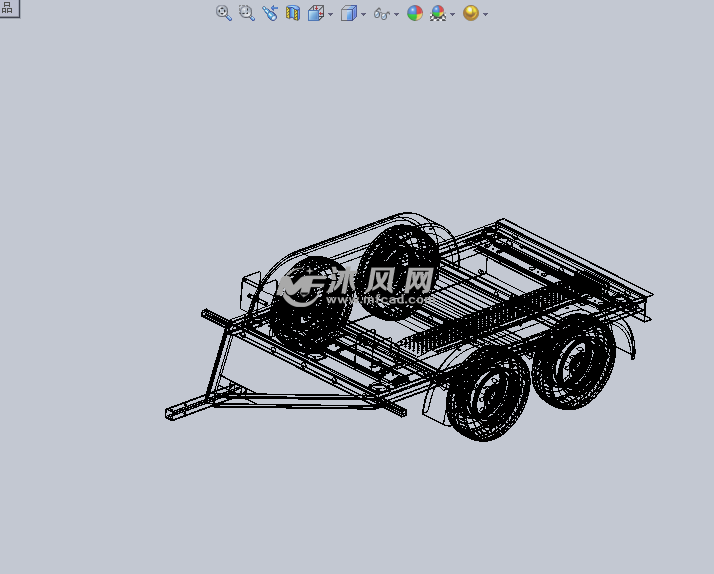
Task: Open Edit Appearance color ball
Action: coord(415,13)
